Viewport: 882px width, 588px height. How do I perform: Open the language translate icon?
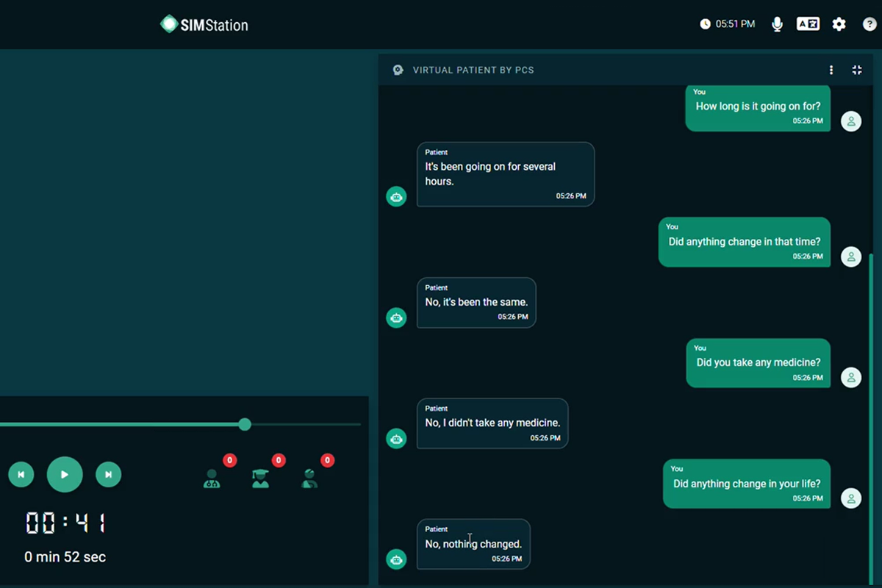click(808, 24)
